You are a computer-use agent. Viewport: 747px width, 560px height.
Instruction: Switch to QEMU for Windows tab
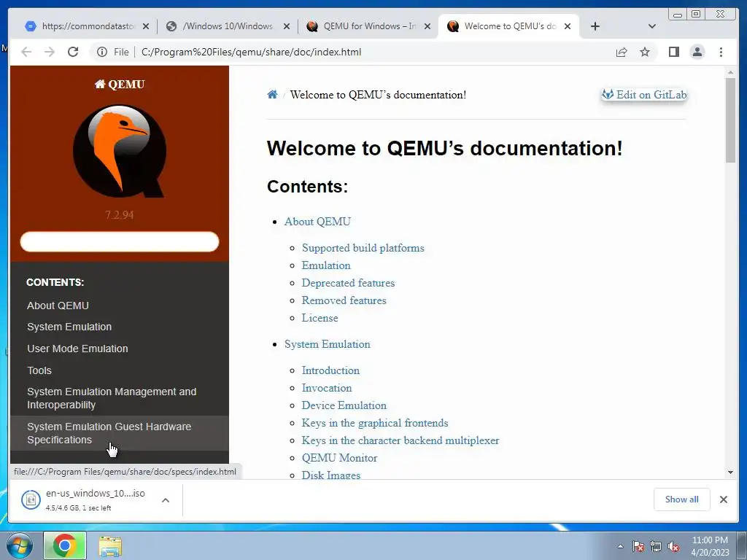[369, 26]
